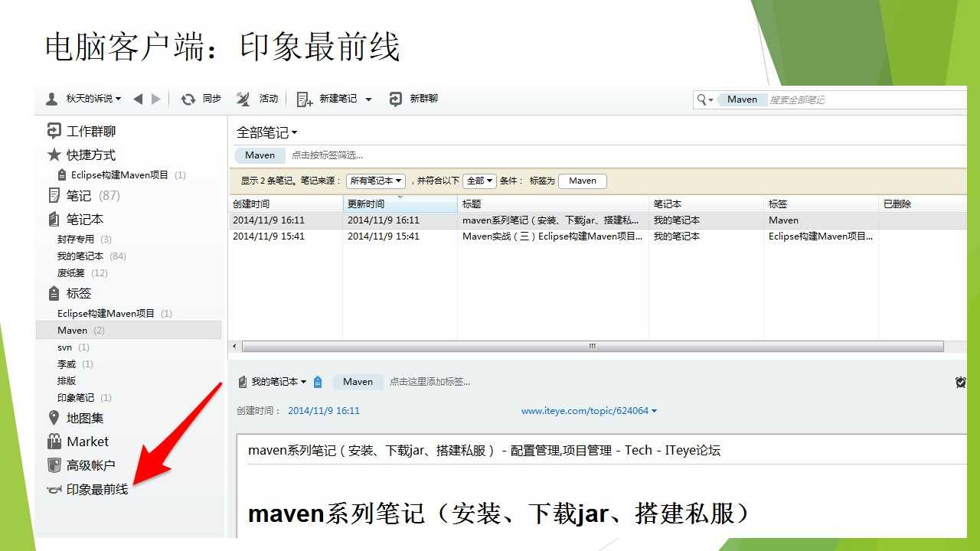Screen dimensions: 980x551
Task: Sort by the 笔记本 column header
Action: 706,204
